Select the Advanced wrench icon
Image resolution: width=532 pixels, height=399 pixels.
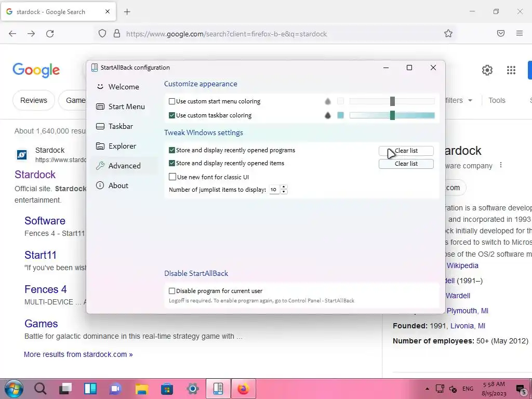[100, 166]
